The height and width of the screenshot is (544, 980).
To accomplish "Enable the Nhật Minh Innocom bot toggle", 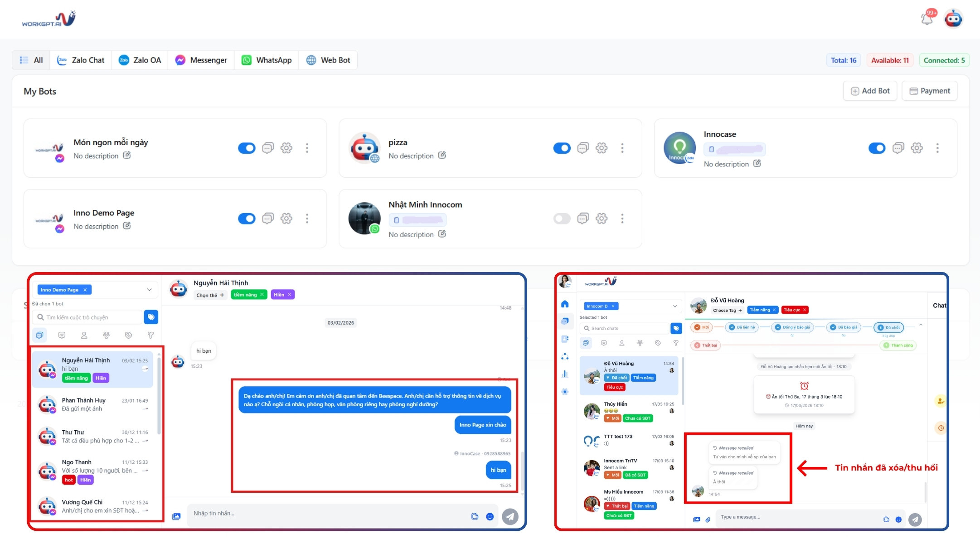I will (562, 219).
